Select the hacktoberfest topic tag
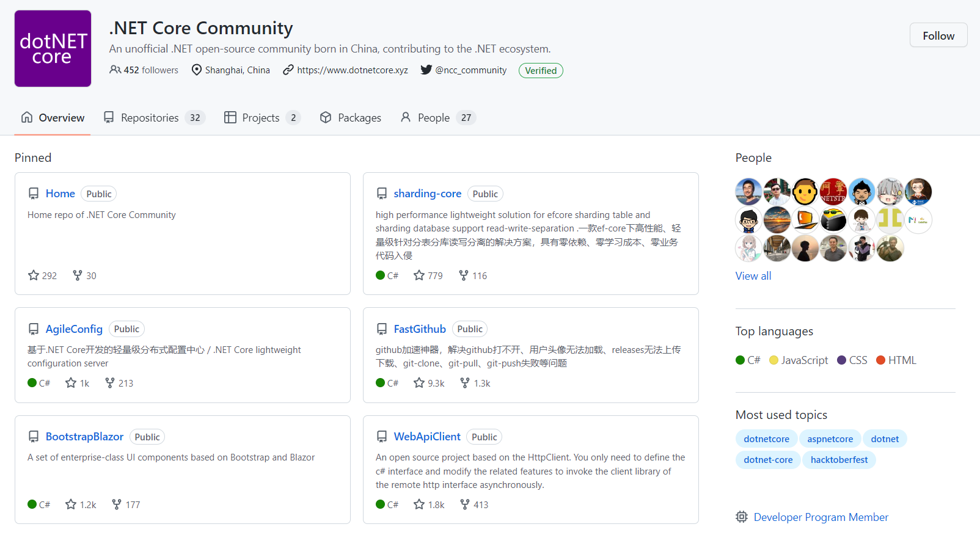The width and height of the screenshot is (980, 535). [839, 460]
